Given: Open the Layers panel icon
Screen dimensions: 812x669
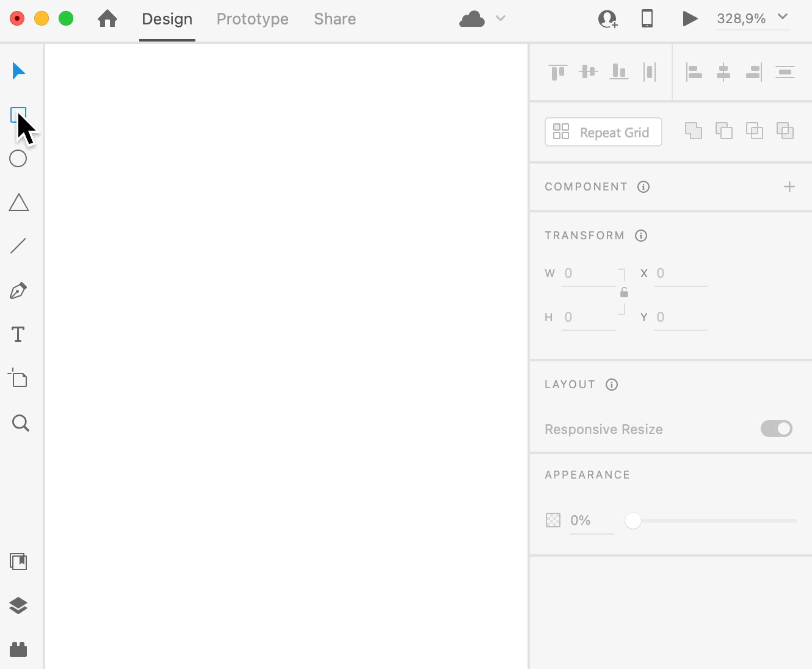Looking at the screenshot, I should [x=18, y=606].
